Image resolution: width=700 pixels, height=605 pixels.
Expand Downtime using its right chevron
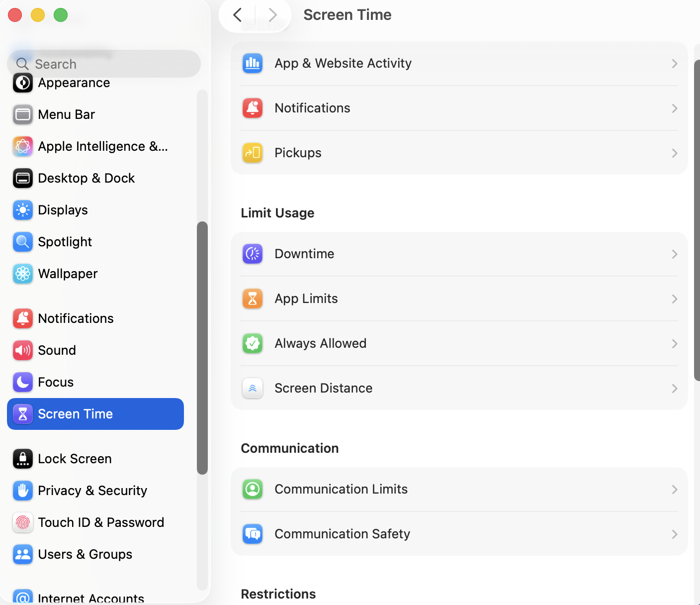pos(674,254)
